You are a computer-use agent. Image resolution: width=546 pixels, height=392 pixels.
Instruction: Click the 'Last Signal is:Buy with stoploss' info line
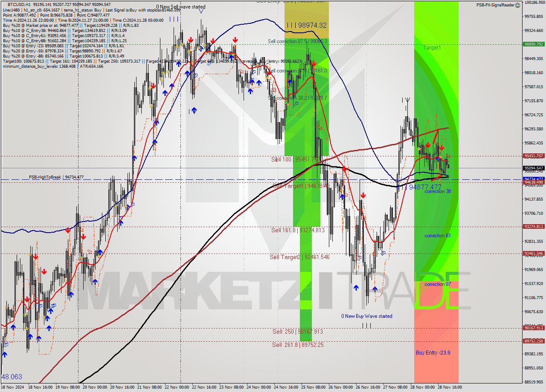coord(142,10)
